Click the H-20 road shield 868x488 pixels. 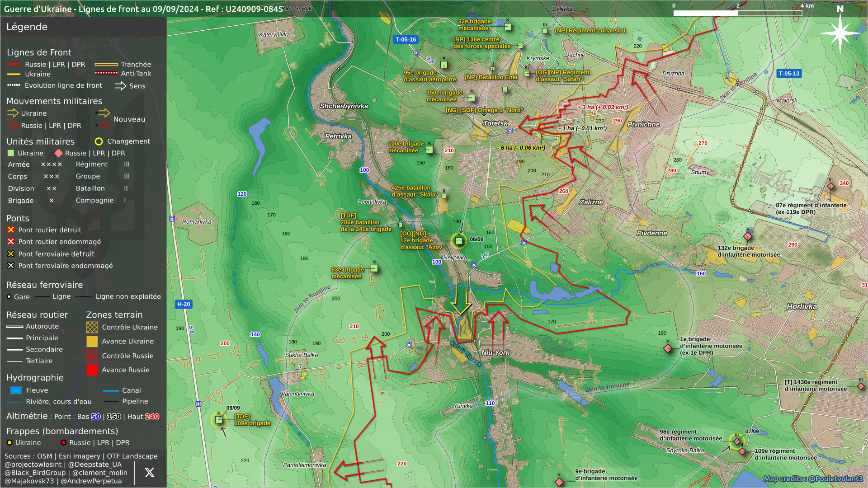pyautogui.click(x=184, y=305)
